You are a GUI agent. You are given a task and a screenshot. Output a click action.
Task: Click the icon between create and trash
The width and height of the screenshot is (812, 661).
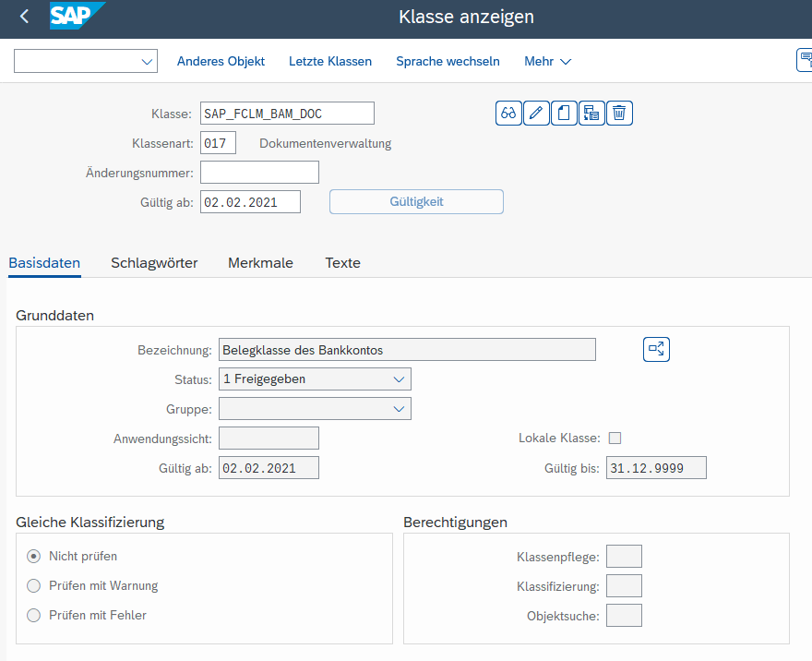click(x=591, y=114)
